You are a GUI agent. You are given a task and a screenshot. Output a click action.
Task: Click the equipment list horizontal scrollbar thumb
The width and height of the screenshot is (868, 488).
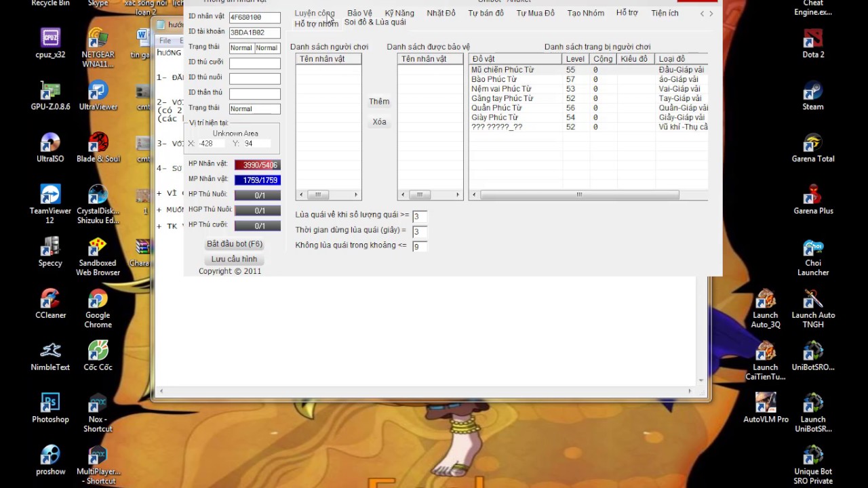coord(580,195)
